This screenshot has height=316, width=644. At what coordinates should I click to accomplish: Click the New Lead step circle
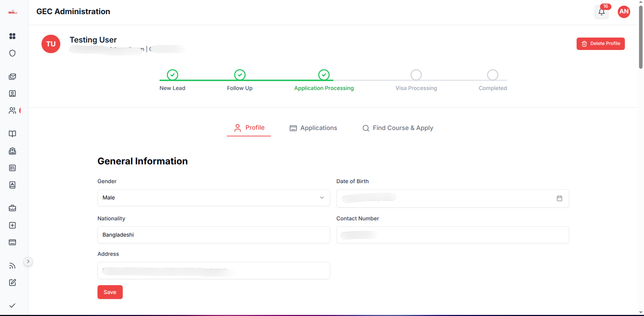(172, 75)
